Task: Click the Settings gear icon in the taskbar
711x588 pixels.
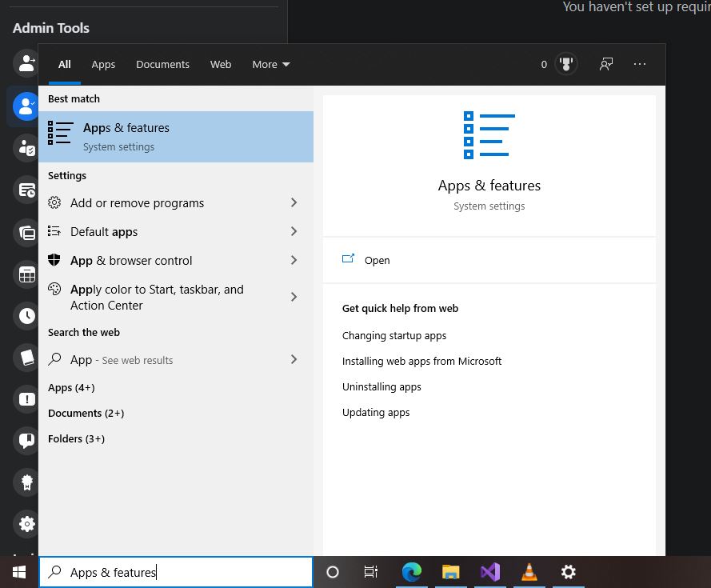Action: [569, 572]
